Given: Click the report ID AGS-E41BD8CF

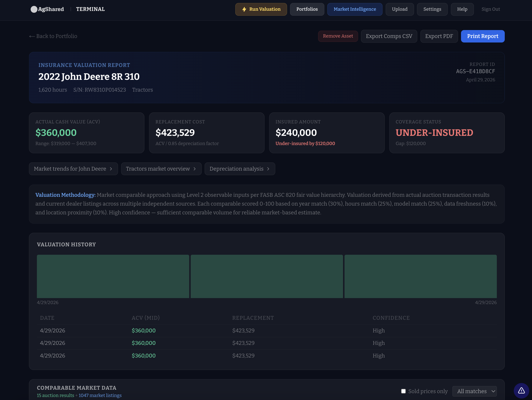Looking at the screenshot, I should click(x=476, y=71).
